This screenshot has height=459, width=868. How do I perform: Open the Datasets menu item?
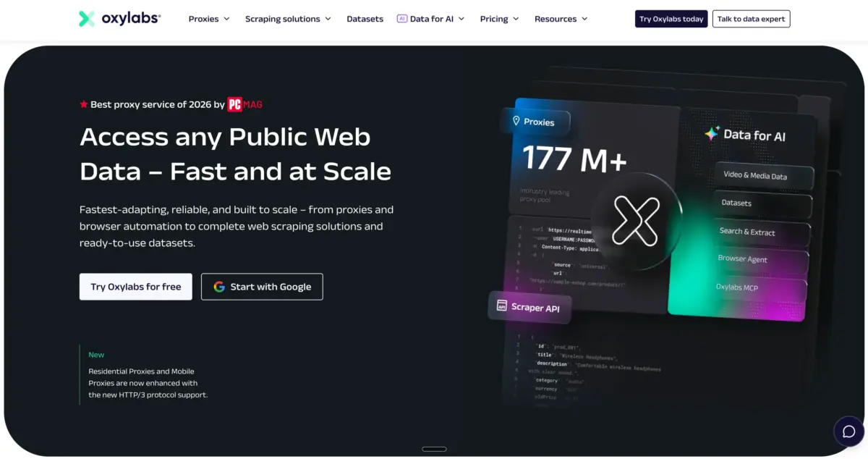(x=365, y=19)
